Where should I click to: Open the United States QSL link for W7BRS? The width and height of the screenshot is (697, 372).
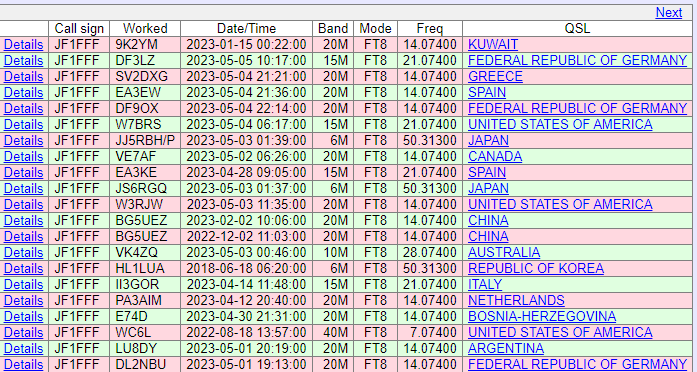[560, 124]
